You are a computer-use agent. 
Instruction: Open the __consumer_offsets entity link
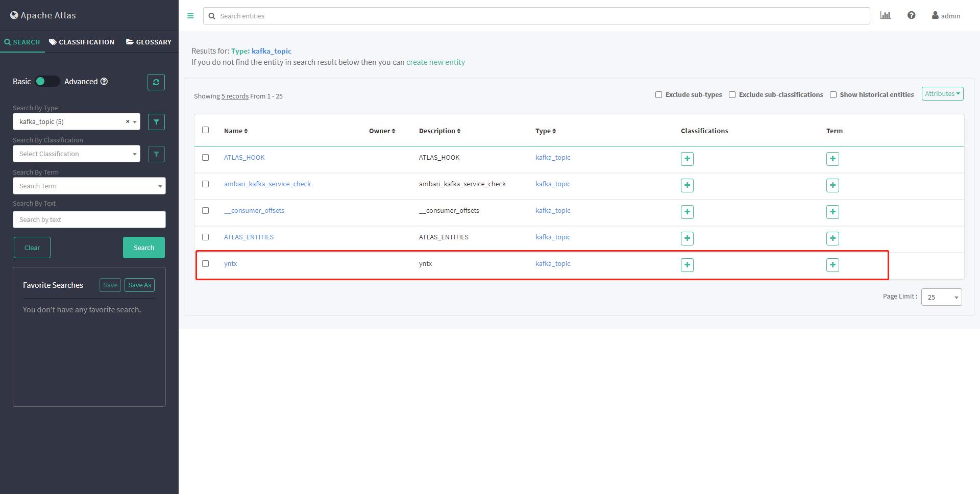254,210
